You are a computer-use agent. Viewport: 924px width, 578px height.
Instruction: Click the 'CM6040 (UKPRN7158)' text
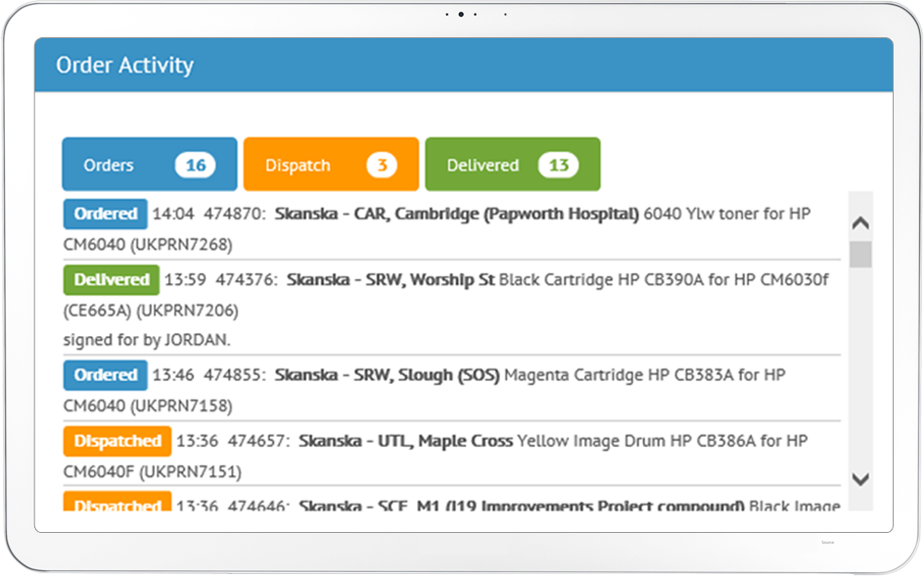148,407
